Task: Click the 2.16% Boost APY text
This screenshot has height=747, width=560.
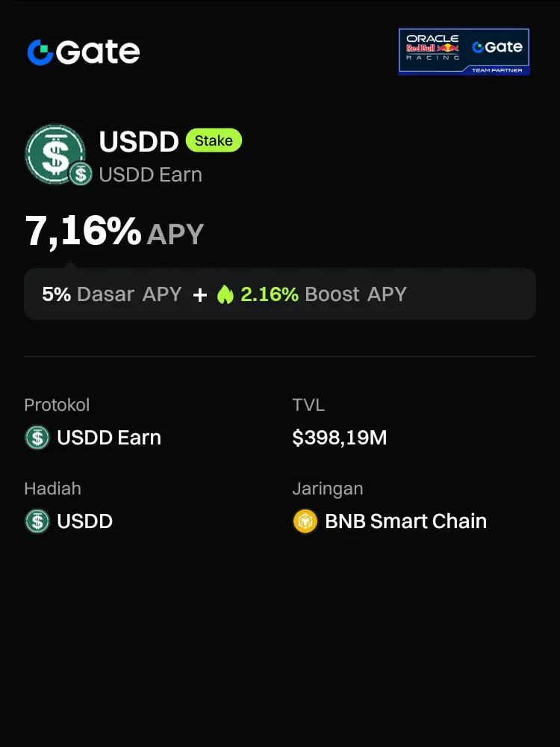Action: [323, 294]
